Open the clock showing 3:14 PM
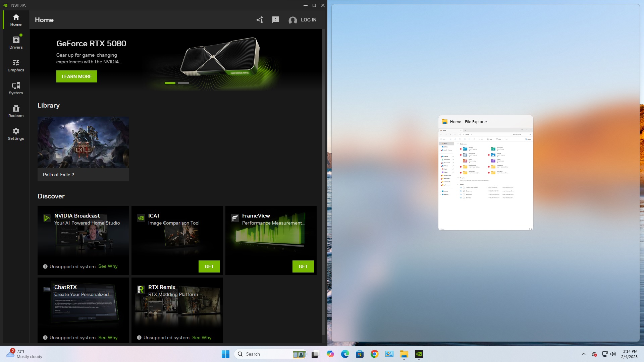The image size is (644, 362). (x=630, y=354)
